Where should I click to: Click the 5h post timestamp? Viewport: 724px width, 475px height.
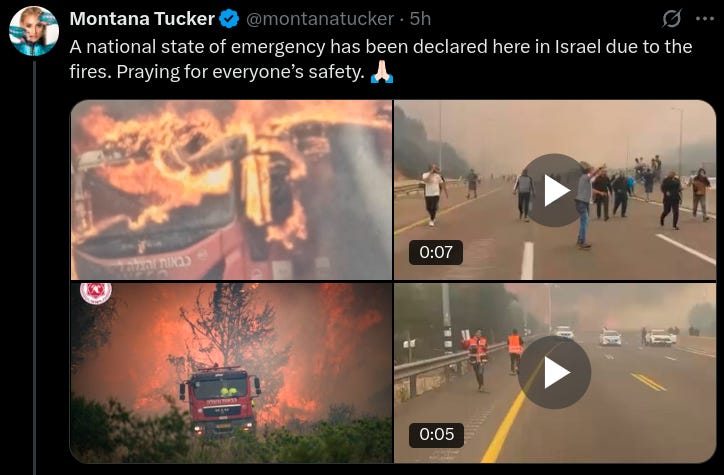click(420, 19)
